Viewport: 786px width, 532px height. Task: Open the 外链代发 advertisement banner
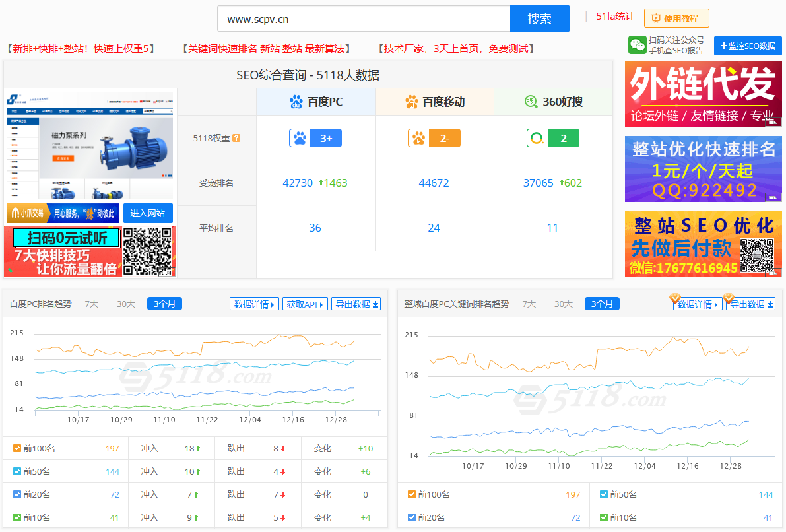coord(703,94)
